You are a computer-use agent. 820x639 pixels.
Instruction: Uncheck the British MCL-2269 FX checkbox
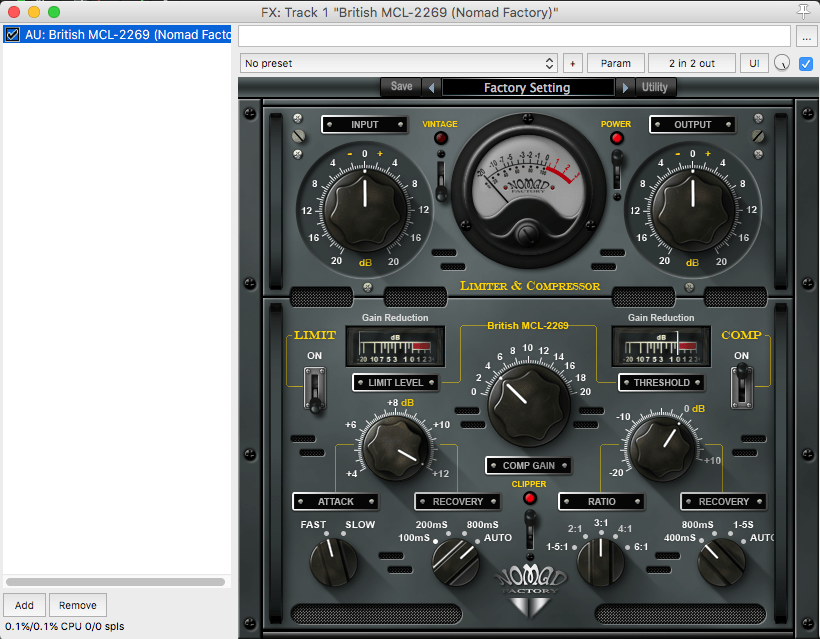[x=12, y=35]
